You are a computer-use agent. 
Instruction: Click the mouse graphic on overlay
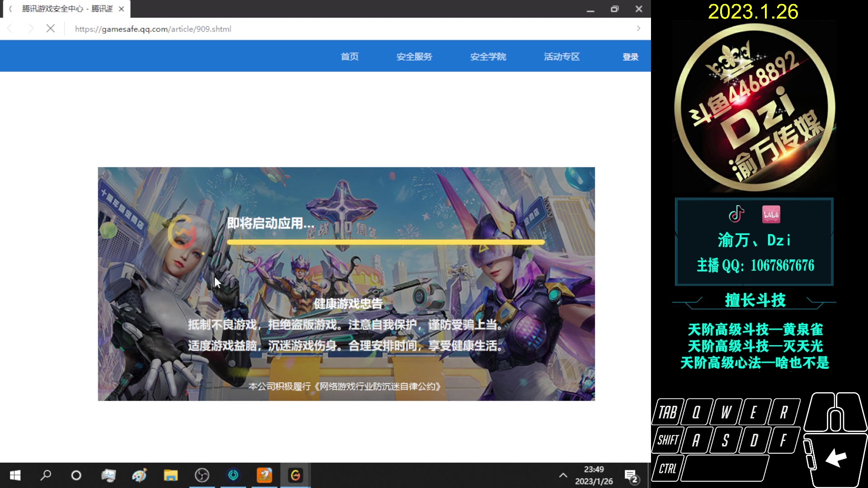[835, 441]
